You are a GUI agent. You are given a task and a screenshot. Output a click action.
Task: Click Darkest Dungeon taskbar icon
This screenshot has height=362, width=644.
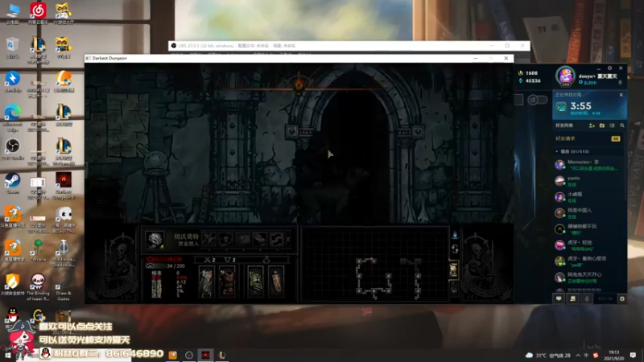coord(205,355)
